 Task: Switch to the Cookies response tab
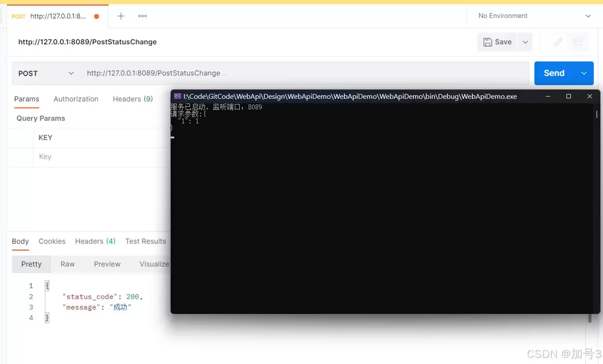pyautogui.click(x=52, y=241)
